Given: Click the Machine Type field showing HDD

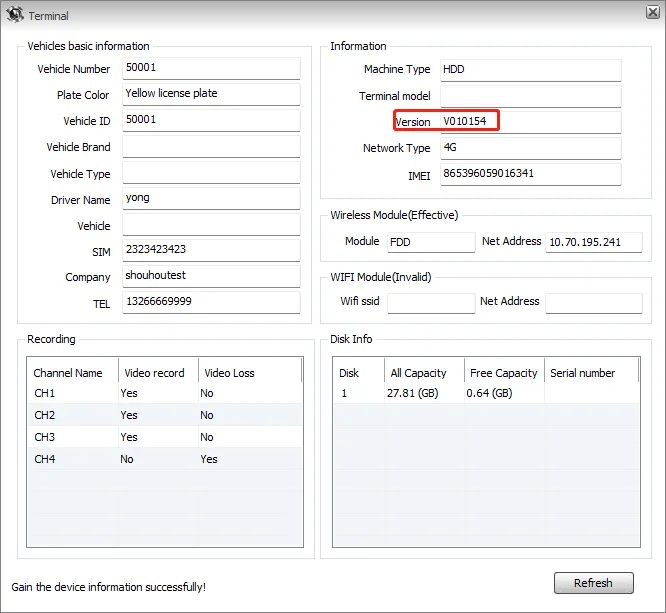Looking at the screenshot, I should point(531,70).
